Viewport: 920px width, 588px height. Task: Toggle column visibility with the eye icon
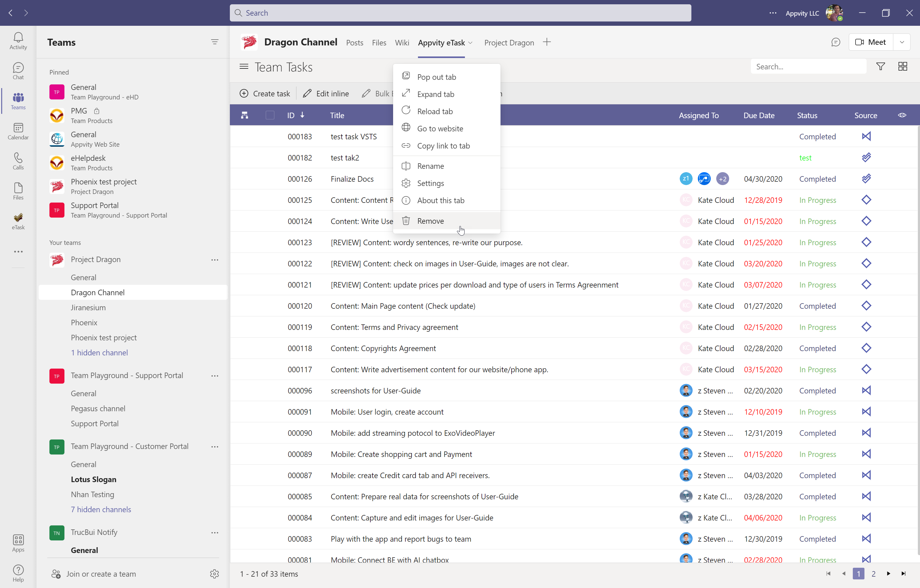click(903, 115)
